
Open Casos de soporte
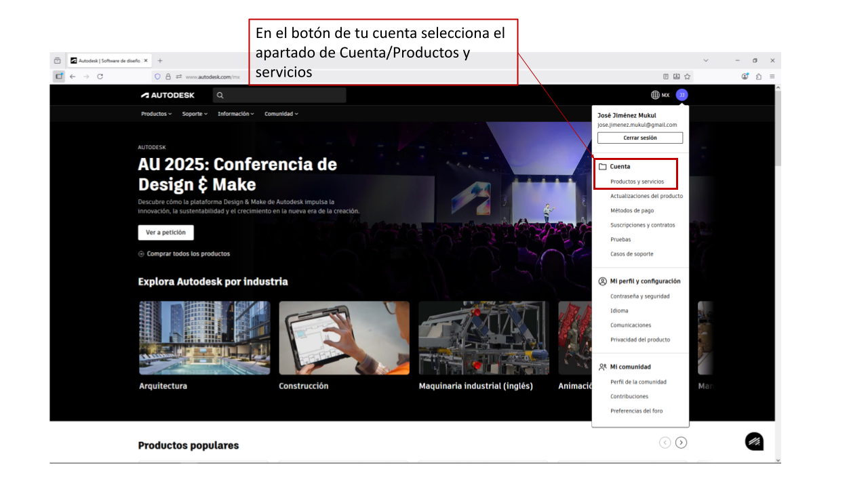click(632, 254)
